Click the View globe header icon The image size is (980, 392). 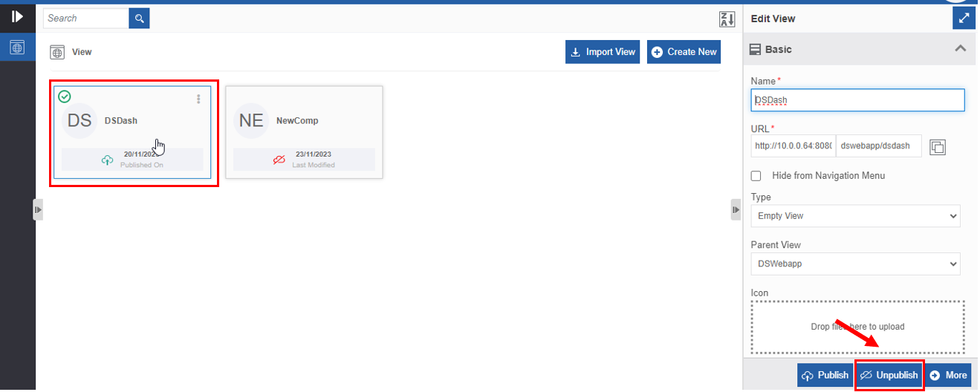(x=57, y=52)
